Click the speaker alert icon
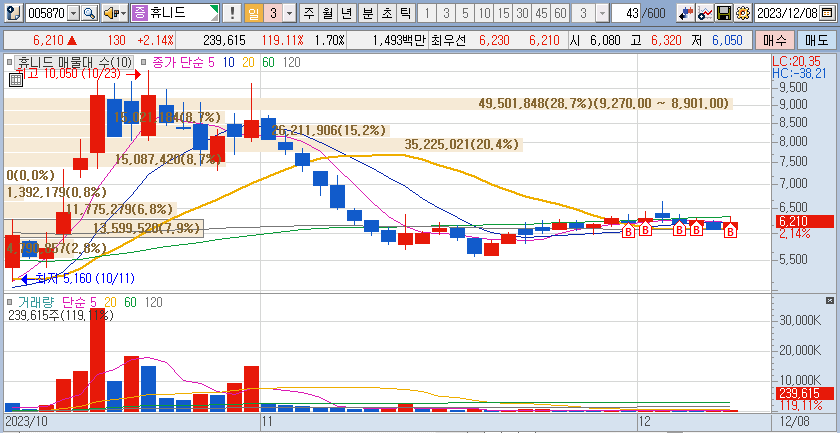The height and width of the screenshot is (433, 840). 111,13
